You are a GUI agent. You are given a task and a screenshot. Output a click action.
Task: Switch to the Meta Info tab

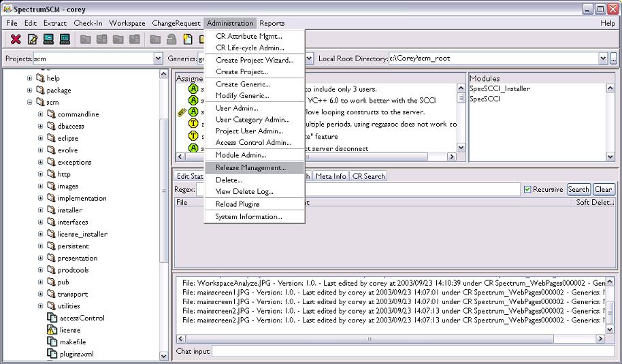[331, 176]
